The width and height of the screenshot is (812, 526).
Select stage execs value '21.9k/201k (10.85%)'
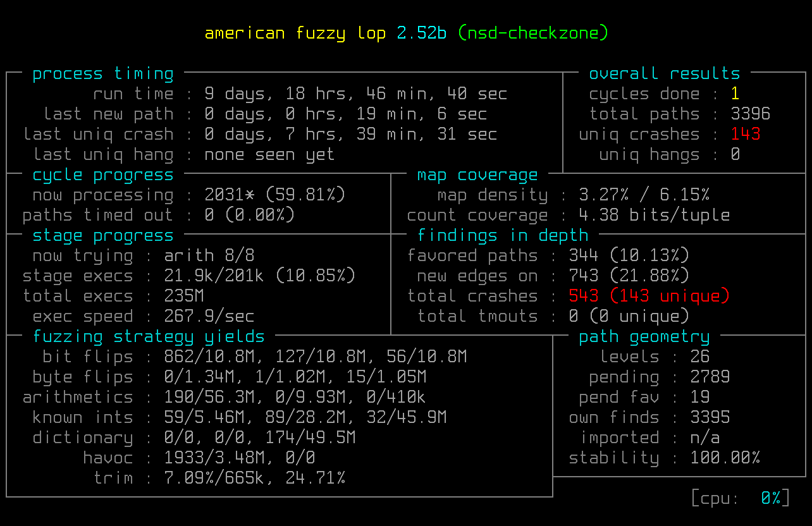(260, 276)
